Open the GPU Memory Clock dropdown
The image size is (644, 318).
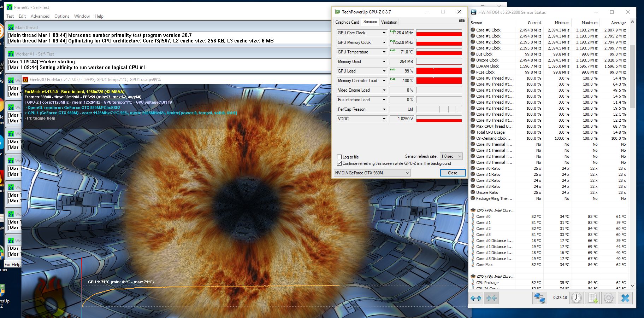coord(384,42)
